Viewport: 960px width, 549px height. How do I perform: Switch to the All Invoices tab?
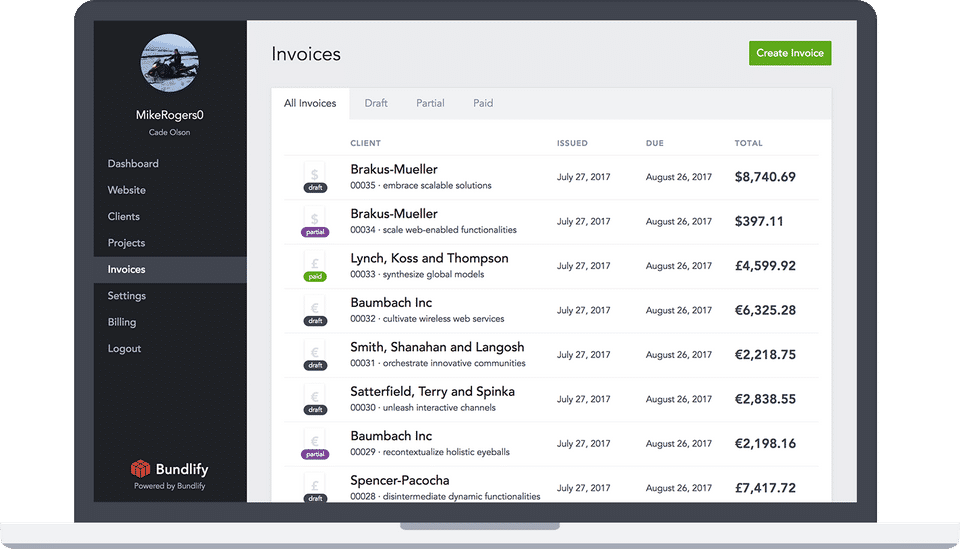pos(310,103)
